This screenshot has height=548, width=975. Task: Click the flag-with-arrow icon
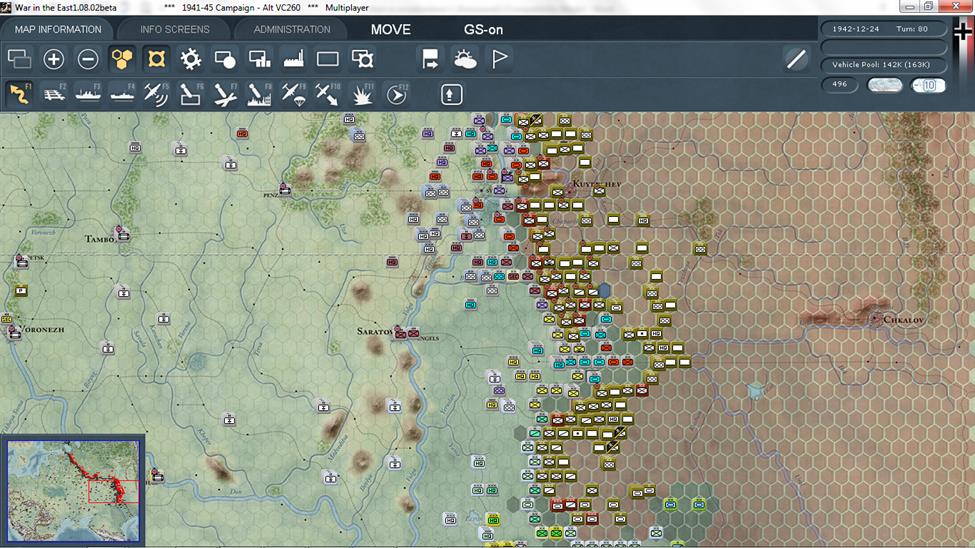(x=430, y=59)
